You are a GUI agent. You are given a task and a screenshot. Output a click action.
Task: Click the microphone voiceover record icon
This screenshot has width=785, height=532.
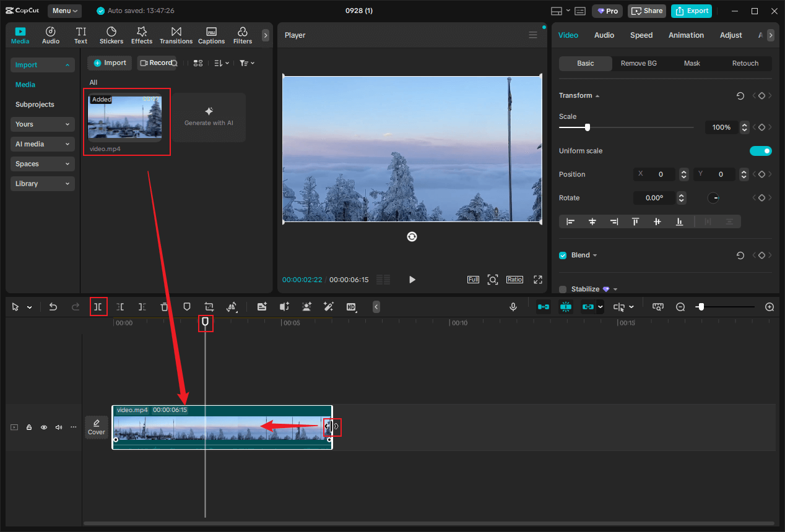513,307
